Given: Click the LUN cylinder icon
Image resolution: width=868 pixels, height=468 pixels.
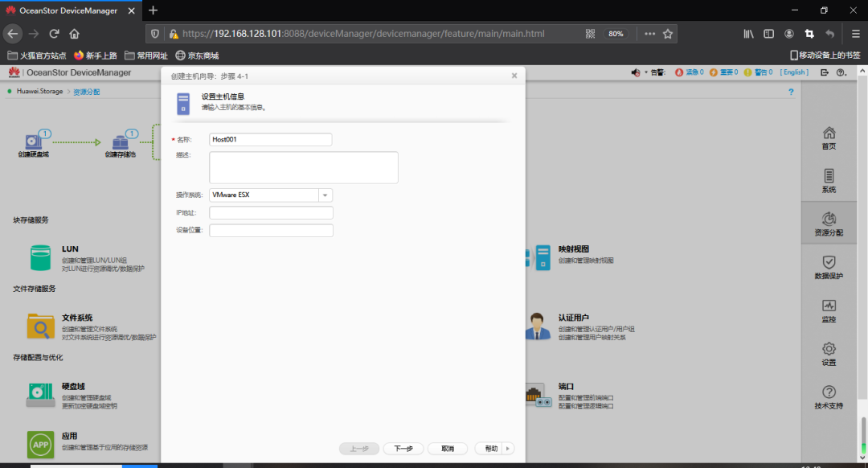Looking at the screenshot, I should [x=40, y=258].
